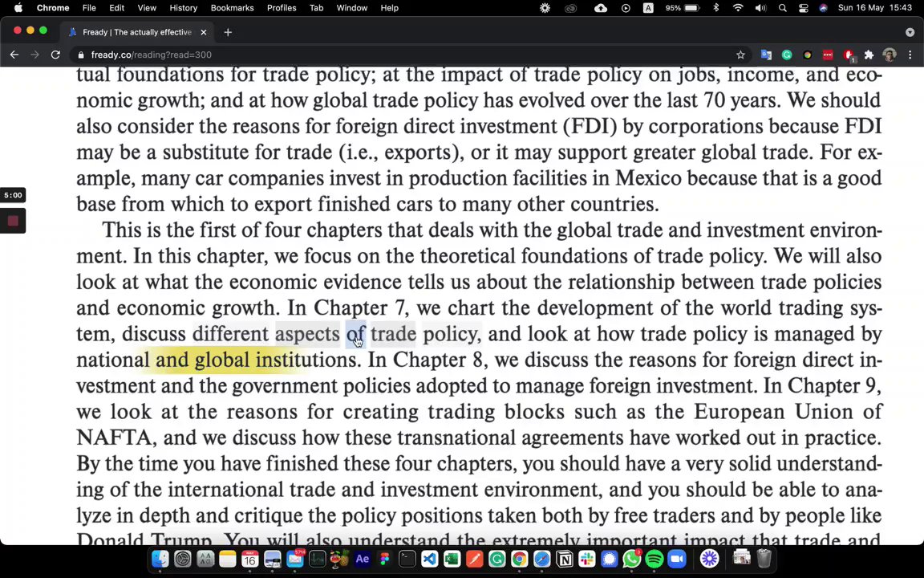The width and height of the screenshot is (924, 578).
Task: Open the Apple menu
Action: [18, 8]
